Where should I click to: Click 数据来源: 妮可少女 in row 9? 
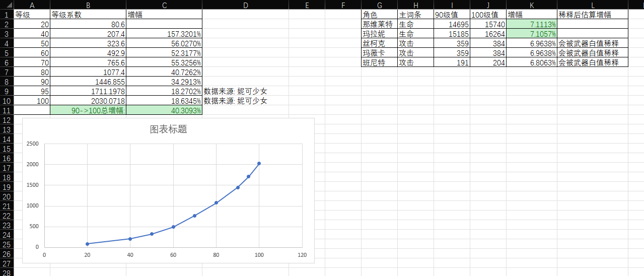coord(235,91)
